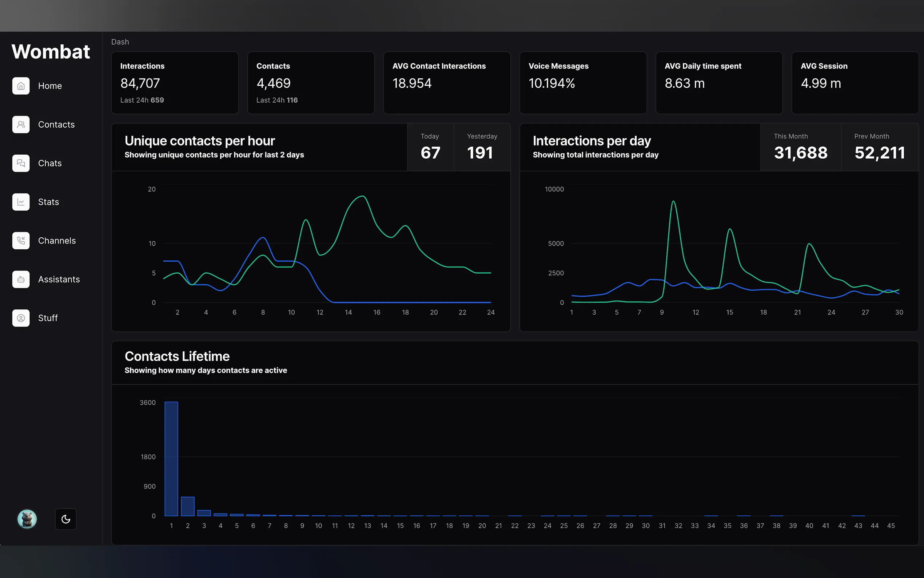
Task: Click the Channels phone icon
Action: (x=21, y=241)
